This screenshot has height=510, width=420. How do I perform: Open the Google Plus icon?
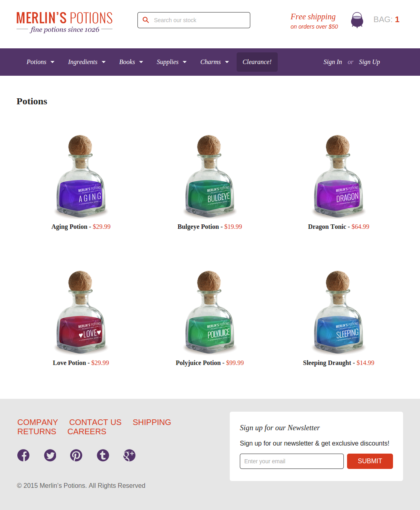point(129,455)
